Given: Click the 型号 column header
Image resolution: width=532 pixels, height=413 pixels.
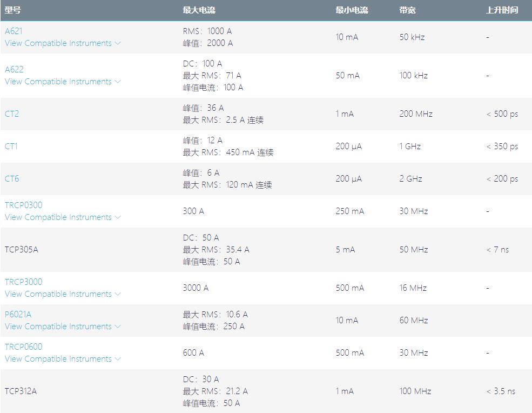Looking at the screenshot, I should [x=12, y=10].
